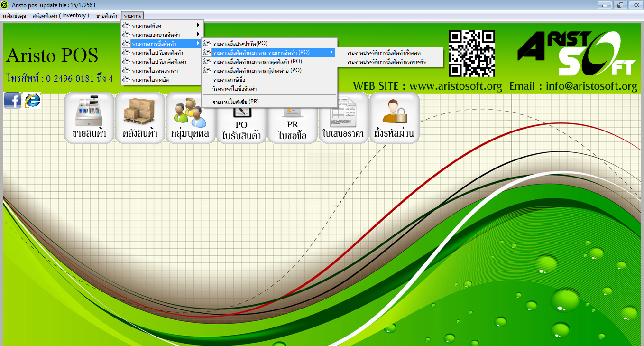The image size is (644, 346).
Task: Select the รายงานภาษีซื้อ entry
Action: [269, 80]
